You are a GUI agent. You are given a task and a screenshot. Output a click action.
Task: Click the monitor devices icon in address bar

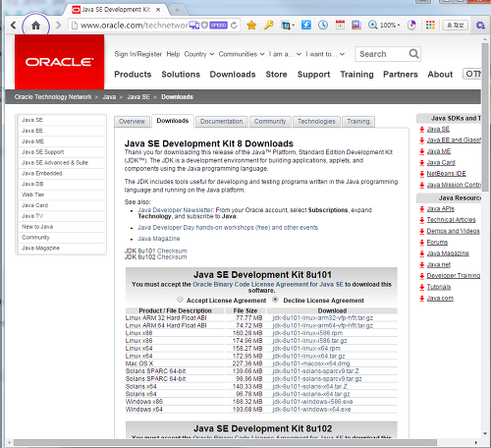pyautogui.click(x=194, y=26)
